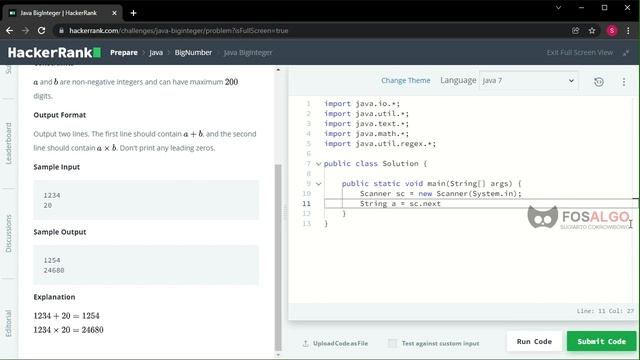This screenshot has width=640, height=360.
Task: Click the Run Code button
Action: tap(534, 341)
